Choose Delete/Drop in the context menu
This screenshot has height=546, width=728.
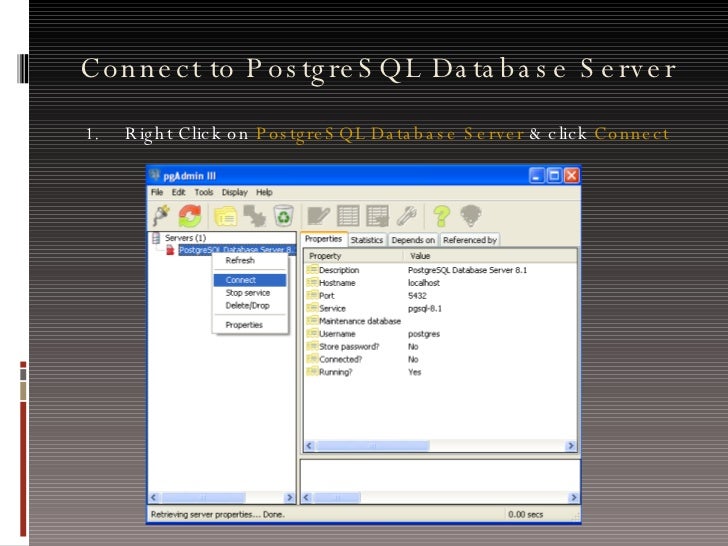tap(250, 306)
